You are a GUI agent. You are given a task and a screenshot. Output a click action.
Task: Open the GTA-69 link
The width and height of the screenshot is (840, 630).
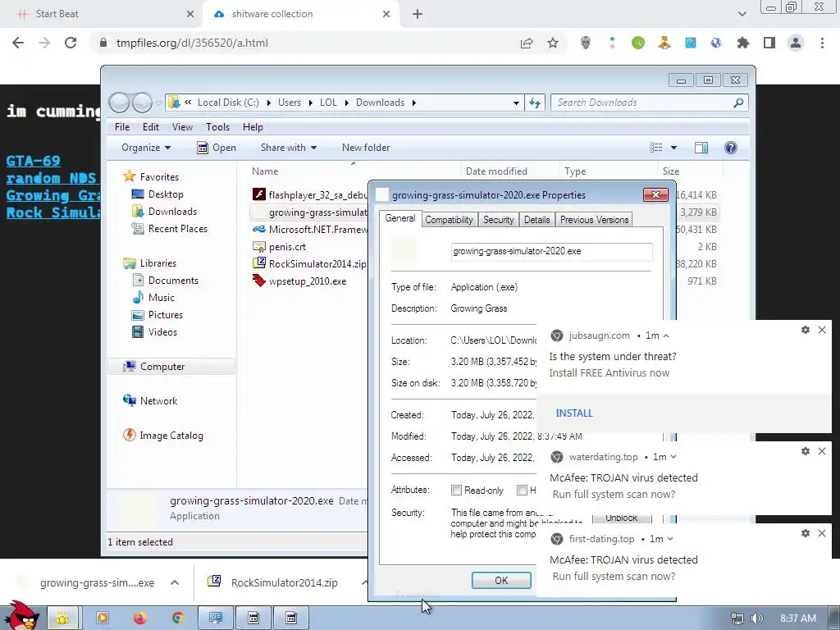(x=33, y=161)
